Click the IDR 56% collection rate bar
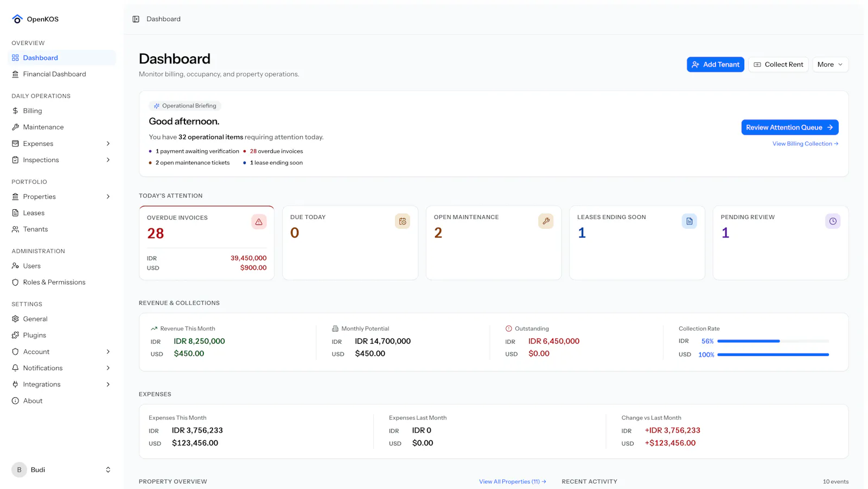The width and height of the screenshot is (868, 489). click(x=773, y=342)
